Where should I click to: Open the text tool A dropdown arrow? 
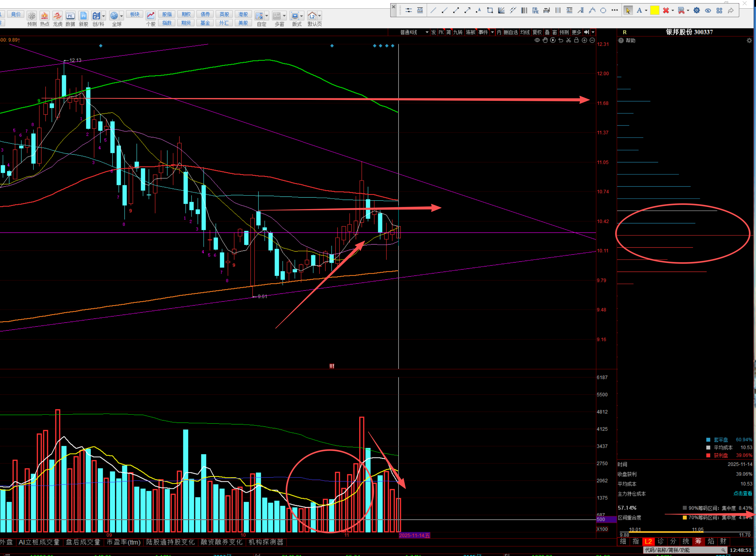pyautogui.click(x=646, y=10)
